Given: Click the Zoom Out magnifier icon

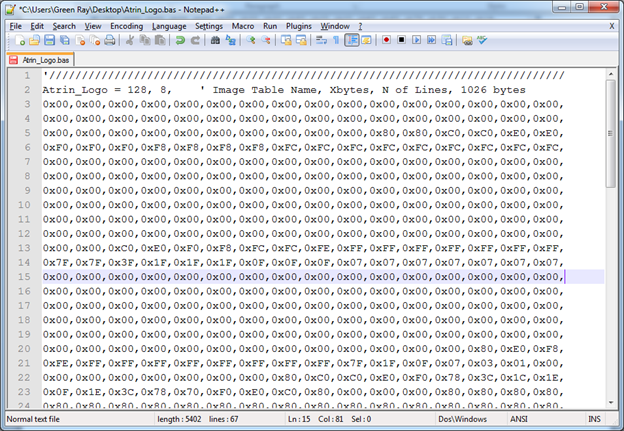Looking at the screenshot, I should click(266, 40).
